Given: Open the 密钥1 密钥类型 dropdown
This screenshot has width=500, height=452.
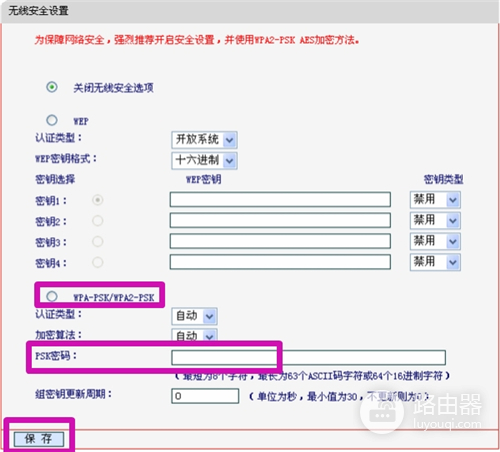Looking at the screenshot, I should [435, 200].
